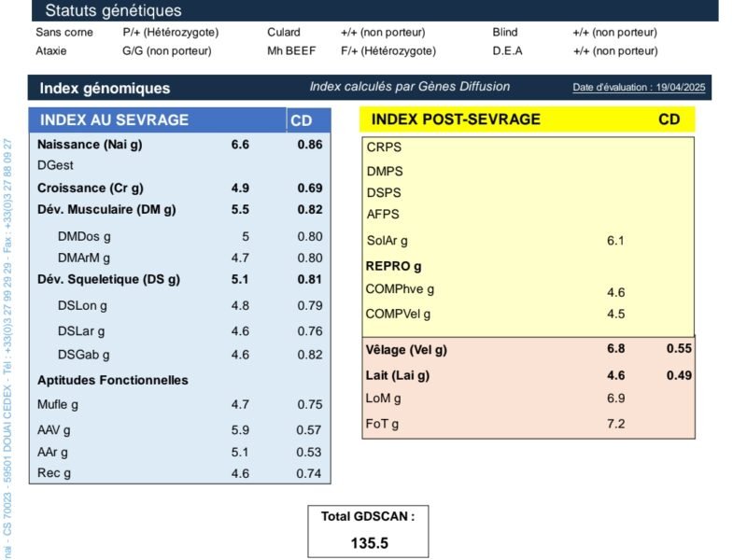
Task: Select the yellow INDEX POST-SEVRAGE header
Action: [456, 119]
